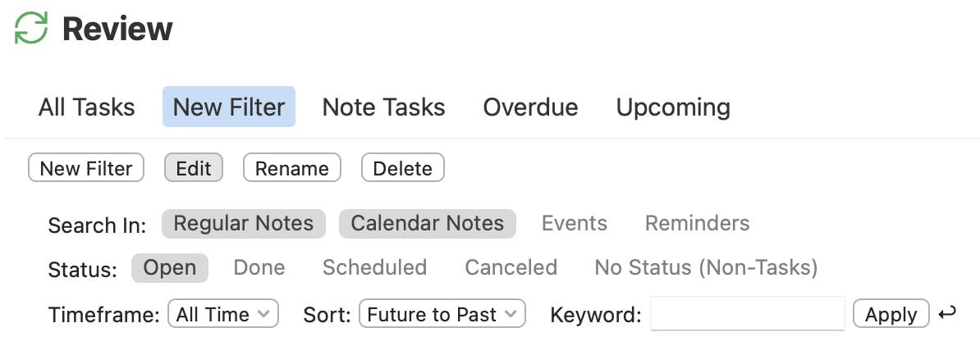This screenshot has width=980, height=346.
Task: Click the return arrow icon beside Apply
Action: point(947,313)
